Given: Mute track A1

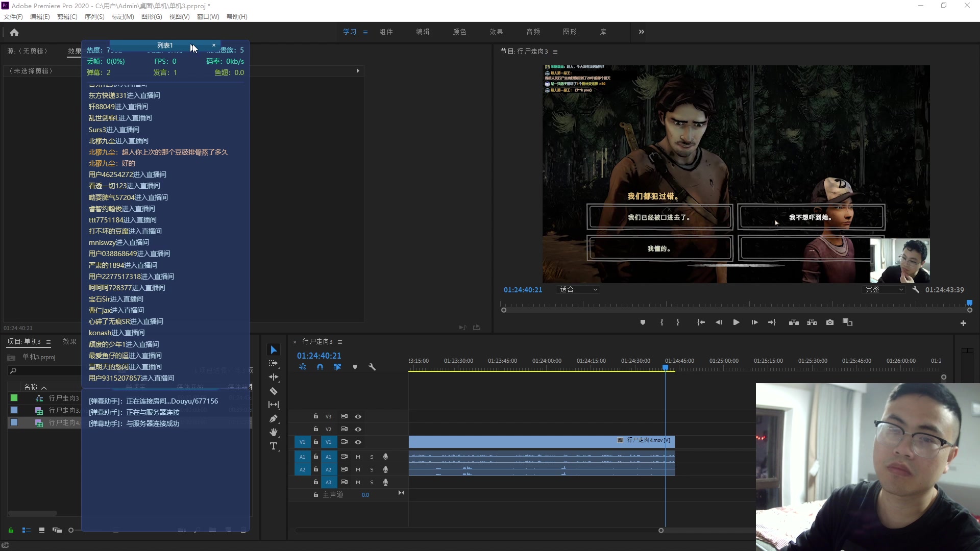Looking at the screenshot, I should pyautogui.click(x=358, y=457).
